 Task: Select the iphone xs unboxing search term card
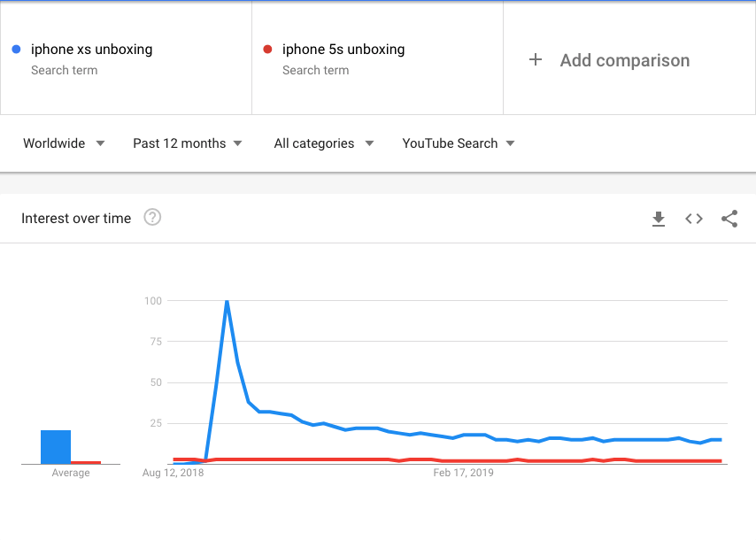pos(126,58)
